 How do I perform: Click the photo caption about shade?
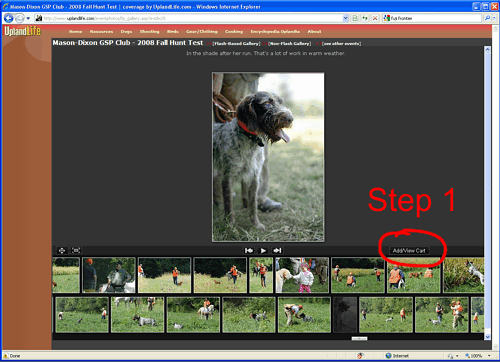pyautogui.click(x=266, y=53)
